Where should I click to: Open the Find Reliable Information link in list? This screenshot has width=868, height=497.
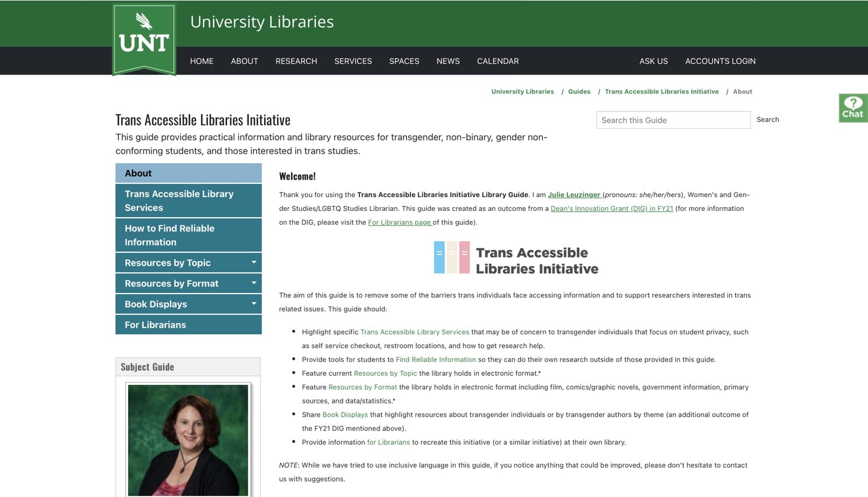pos(435,360)
